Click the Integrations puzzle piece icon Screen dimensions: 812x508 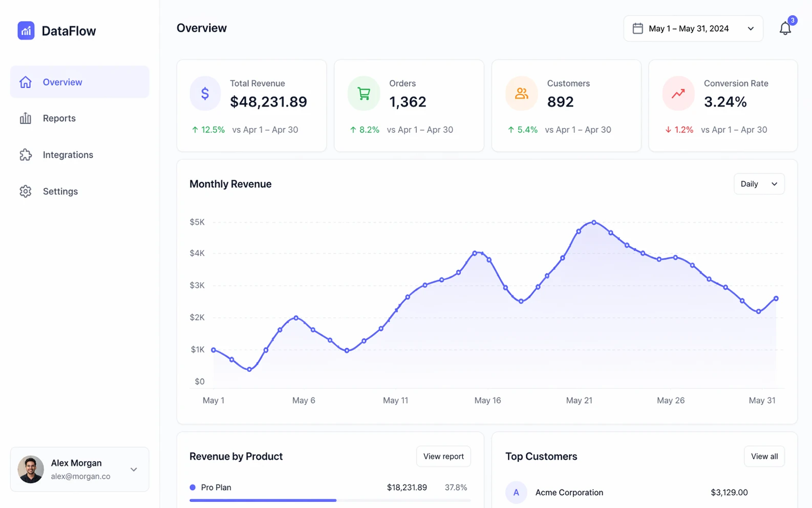pyautogui.click(x=26, y=155)
